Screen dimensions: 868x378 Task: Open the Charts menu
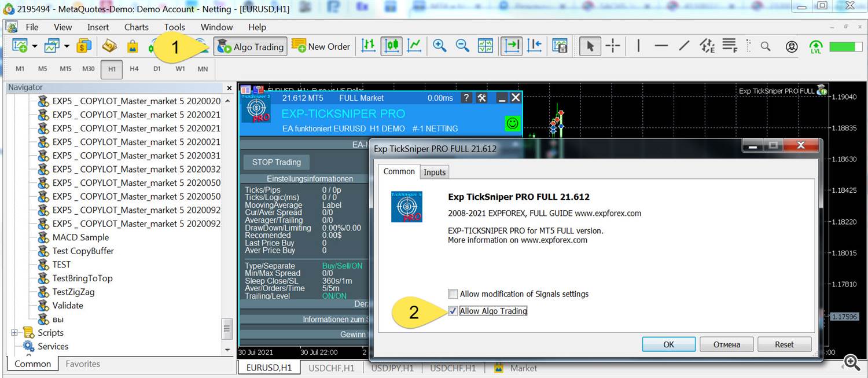137,27
